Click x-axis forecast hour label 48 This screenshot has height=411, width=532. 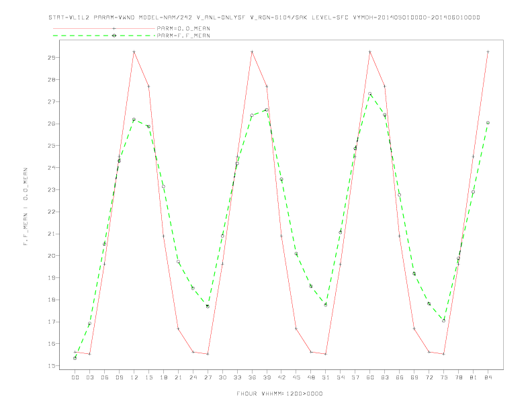(311, 377)
